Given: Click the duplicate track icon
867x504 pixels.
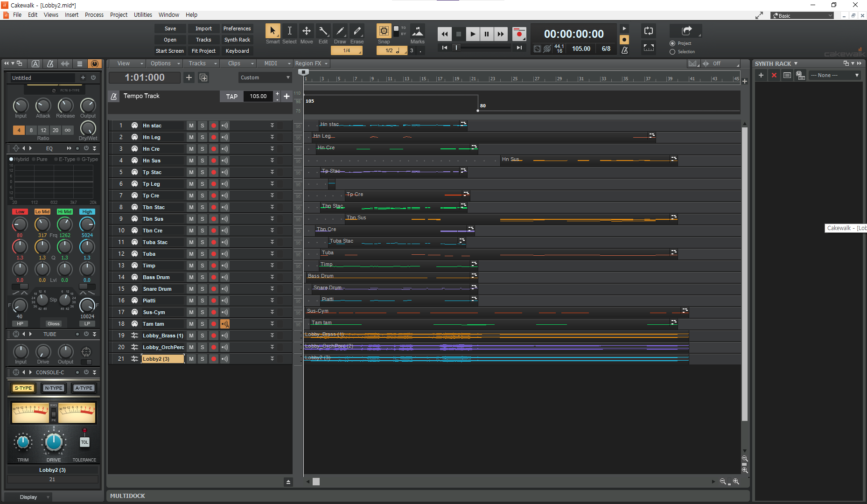Looking at the screenshot, I should [203, 77].
